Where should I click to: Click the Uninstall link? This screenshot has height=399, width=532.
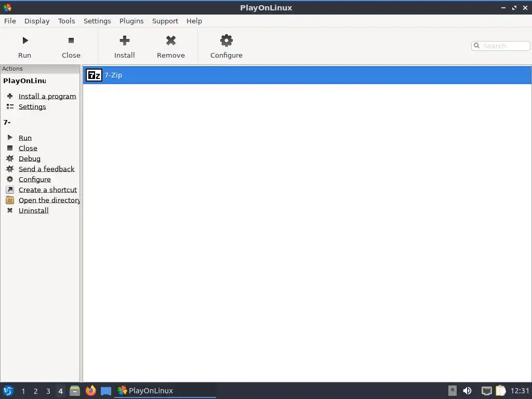click(x=34, y=210)
